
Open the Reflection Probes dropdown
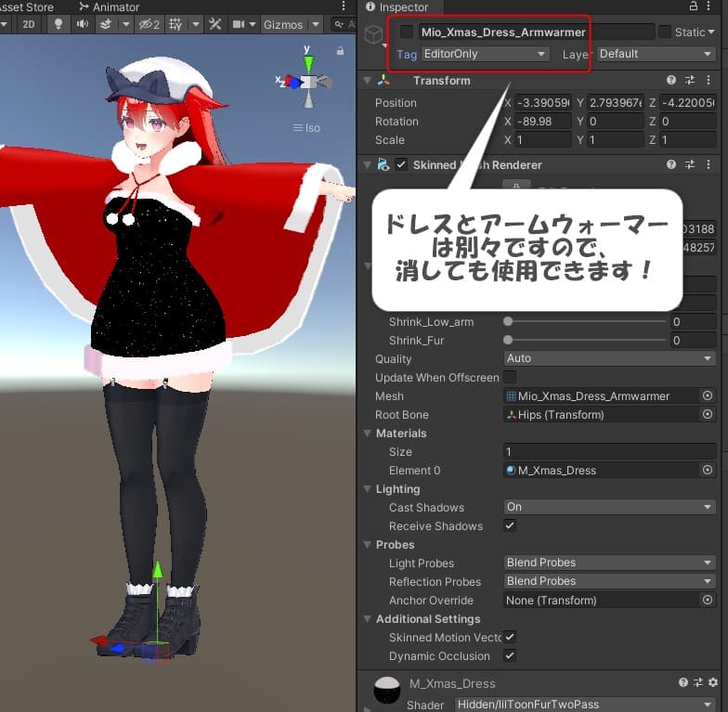tap(609, 581)
